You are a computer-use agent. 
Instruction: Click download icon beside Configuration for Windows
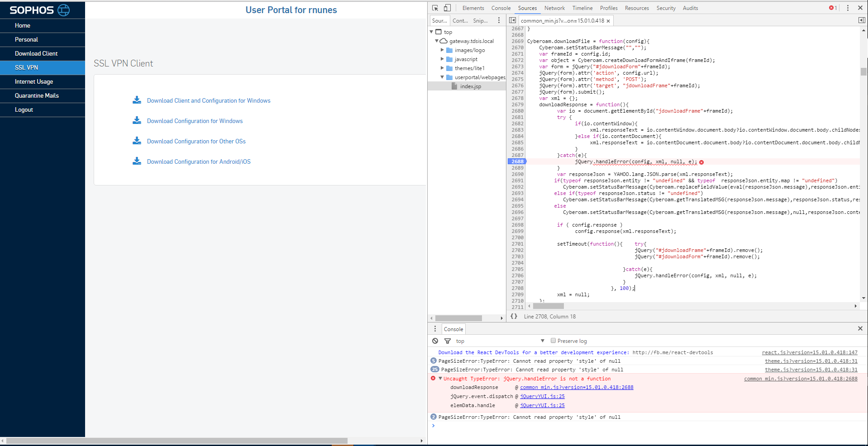[x=137, y=120]
